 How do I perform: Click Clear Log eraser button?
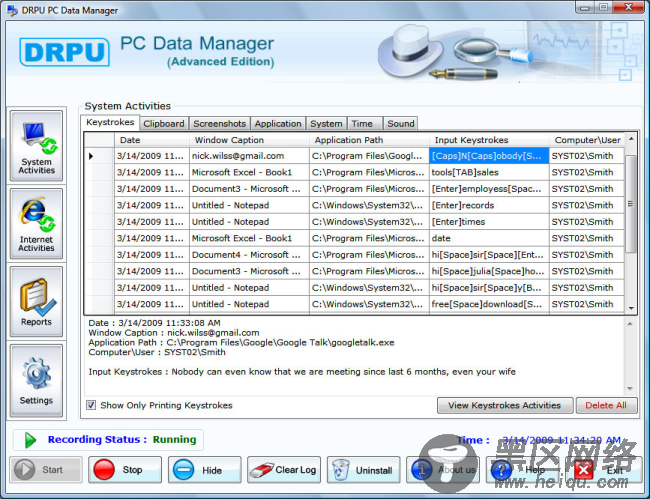[x=284, y=470]
